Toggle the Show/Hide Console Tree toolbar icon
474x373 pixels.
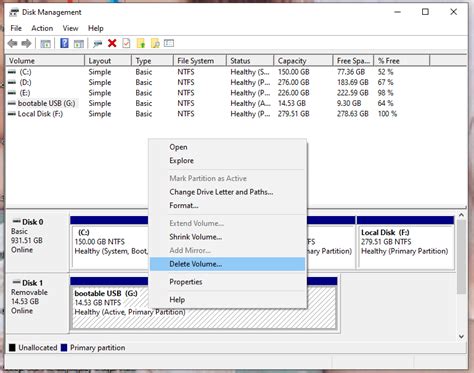click(45, 44)
